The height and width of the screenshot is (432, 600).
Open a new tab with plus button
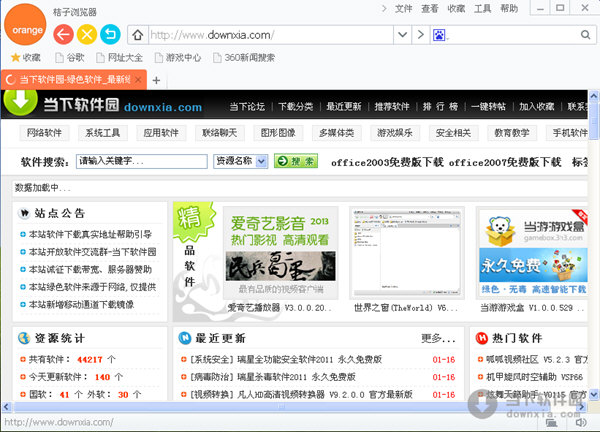(x=156, y=80)
